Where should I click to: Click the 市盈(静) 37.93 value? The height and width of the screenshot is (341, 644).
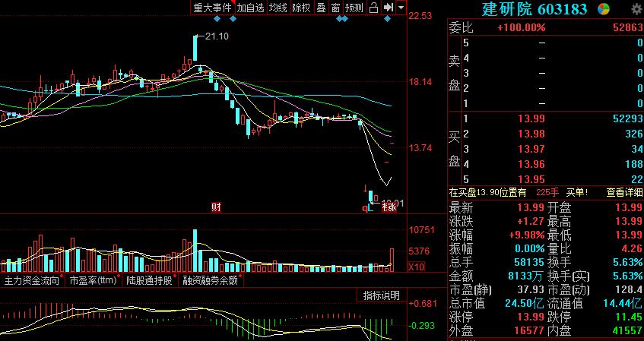coord(531,289)
